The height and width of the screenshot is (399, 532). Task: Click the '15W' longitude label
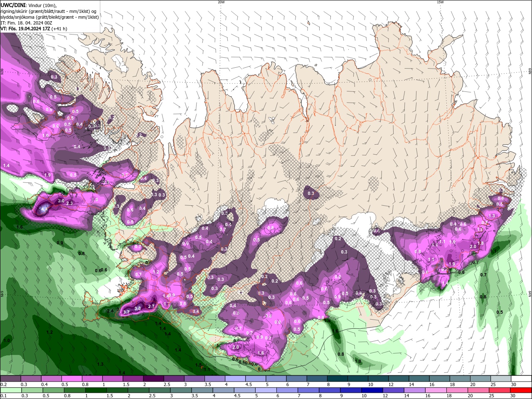click(440, 2)
